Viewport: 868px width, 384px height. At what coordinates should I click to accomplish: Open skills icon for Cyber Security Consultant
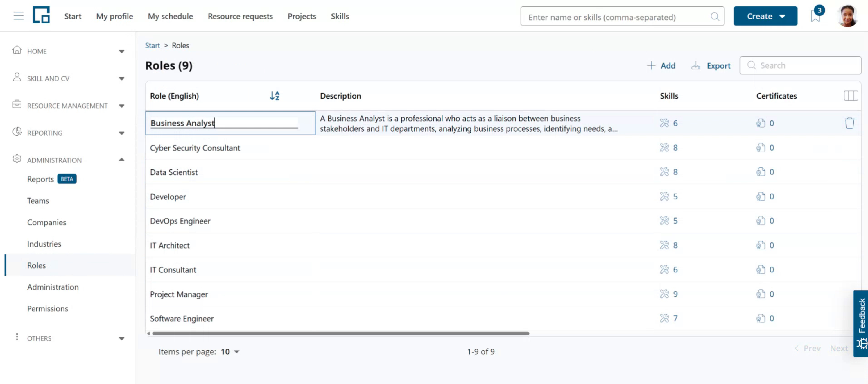664,148
